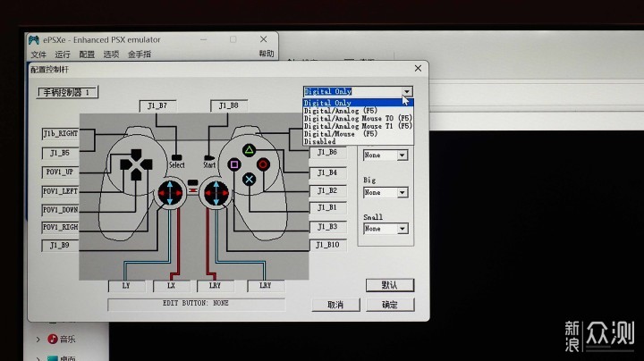Choose Digital/Analog Mouse T1 (F5) mode
Screen dimensions: 644x361
[358, 126]
